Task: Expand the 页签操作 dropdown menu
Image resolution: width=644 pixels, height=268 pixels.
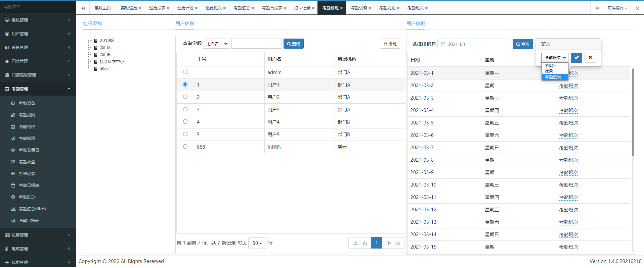Action: click(x=617, y=8)
